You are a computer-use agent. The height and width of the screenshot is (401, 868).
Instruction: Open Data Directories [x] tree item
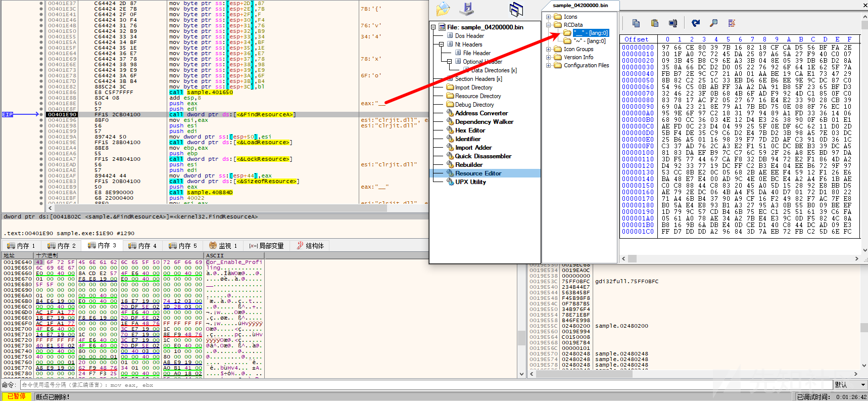tap(494, 70)
